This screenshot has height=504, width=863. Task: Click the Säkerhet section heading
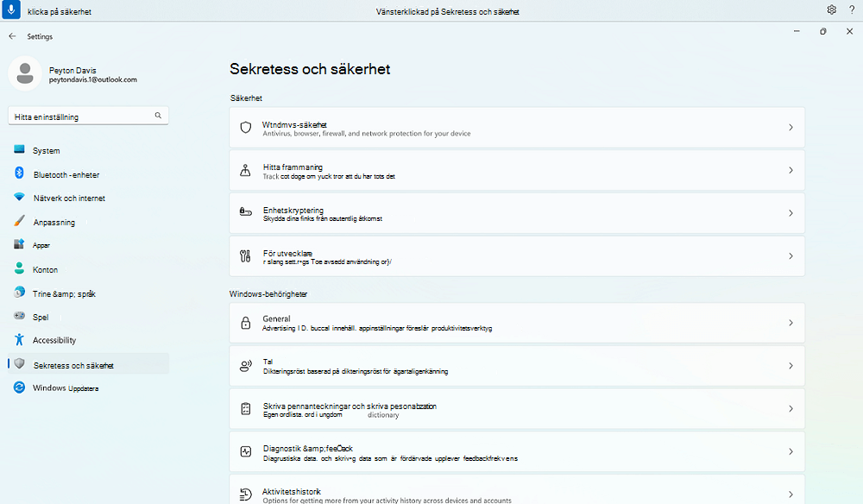[x=246, y=98]
